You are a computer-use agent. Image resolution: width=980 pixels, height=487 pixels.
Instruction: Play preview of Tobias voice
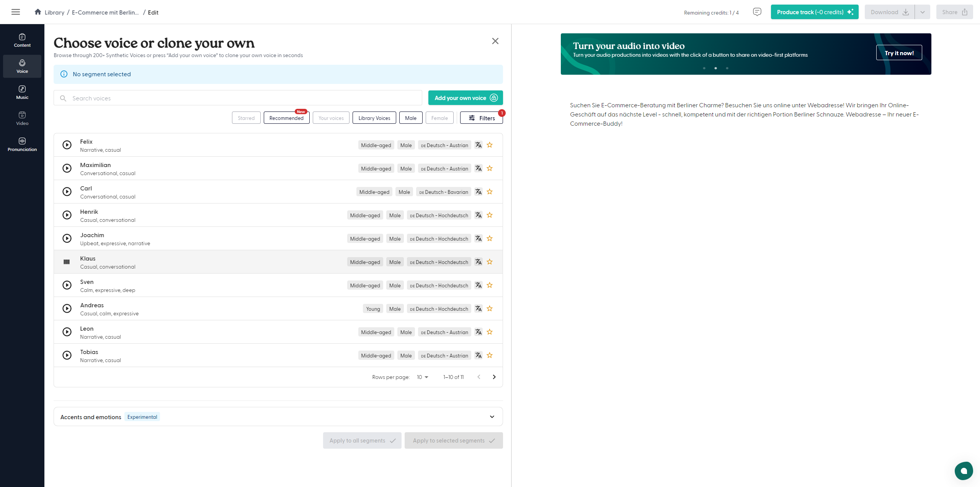pyautogui.click(x=67, y=355)
